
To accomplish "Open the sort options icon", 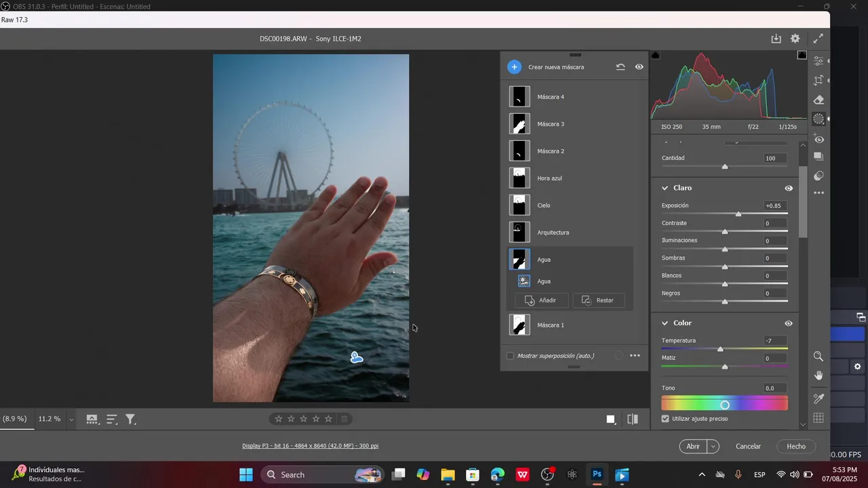I will (112, 420).
